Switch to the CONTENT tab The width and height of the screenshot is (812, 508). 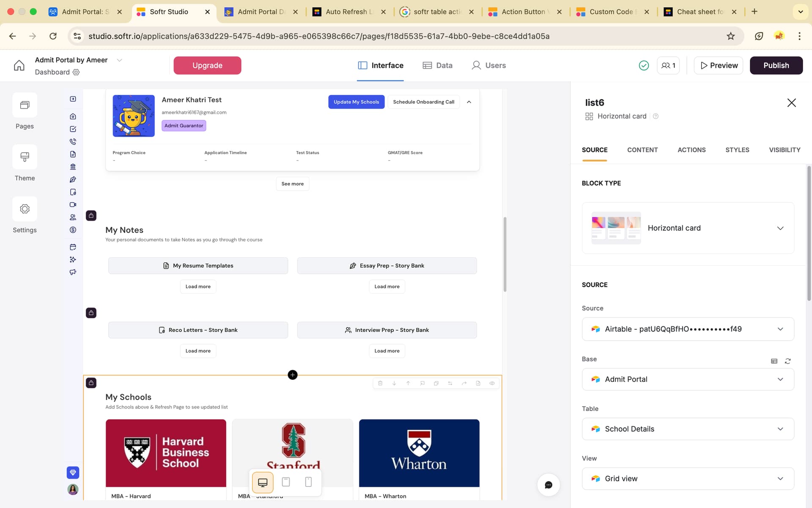pyautogui.click(x=642, y=150)
